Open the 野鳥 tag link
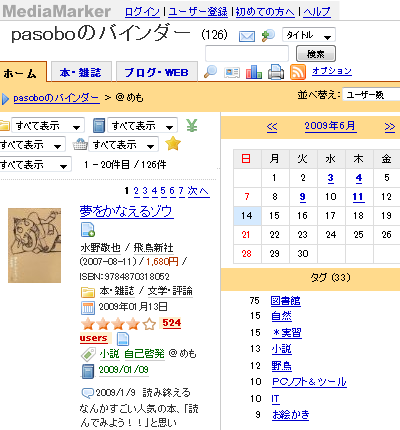 click(x=281, y=366)
